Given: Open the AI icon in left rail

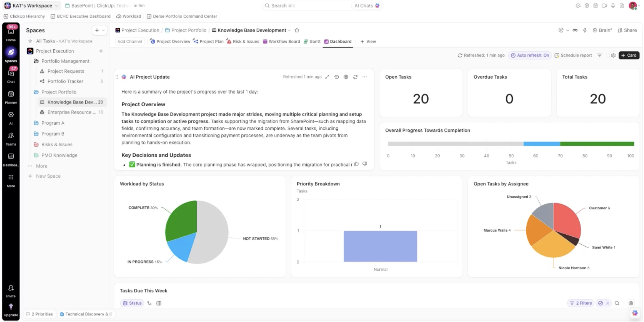Looking at the screenshot, I should click(x=11, y=115).
